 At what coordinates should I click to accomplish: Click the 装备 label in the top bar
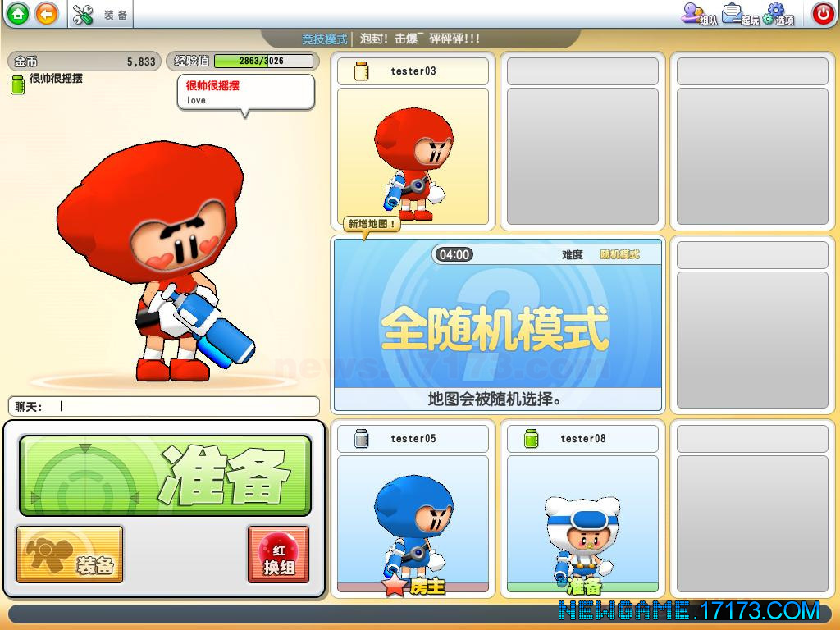coord(116,15)
